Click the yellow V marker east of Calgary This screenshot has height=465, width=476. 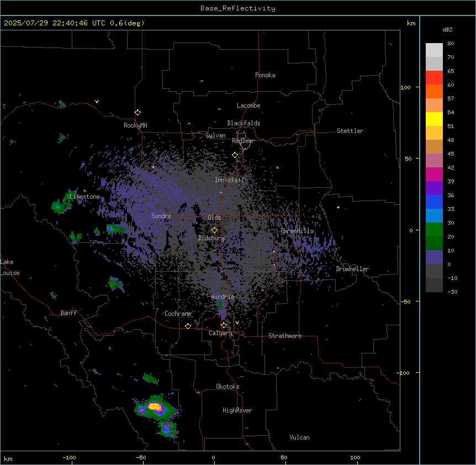pyautogui.click(x=237, y=323)
